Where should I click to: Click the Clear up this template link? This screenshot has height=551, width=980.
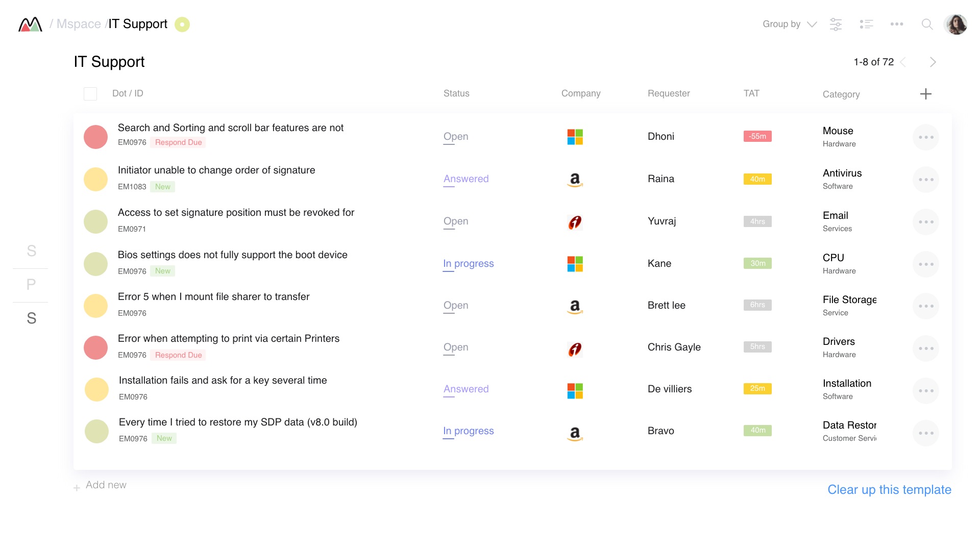click(x=889, y=490)
